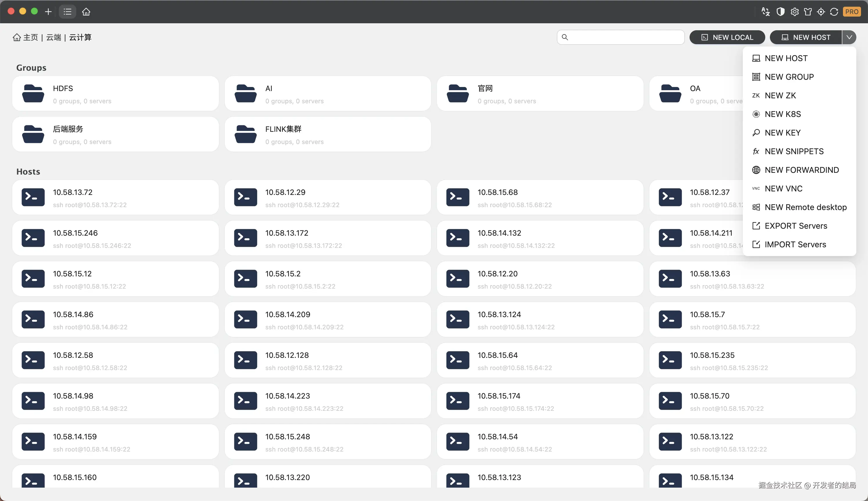Select NEW GROUP from the menu
The height and width of the screenshot is (501, 868).
(789, 77)
